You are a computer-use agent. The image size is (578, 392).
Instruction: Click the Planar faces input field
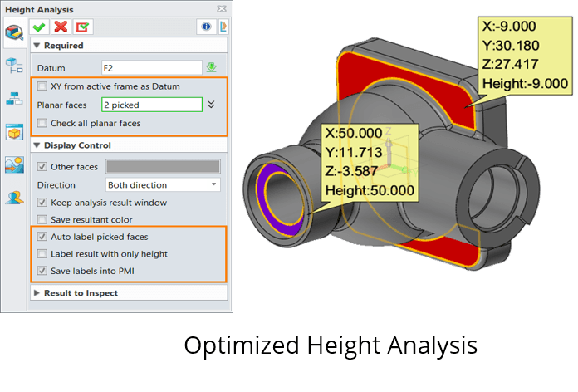click(x=150, y=105)
